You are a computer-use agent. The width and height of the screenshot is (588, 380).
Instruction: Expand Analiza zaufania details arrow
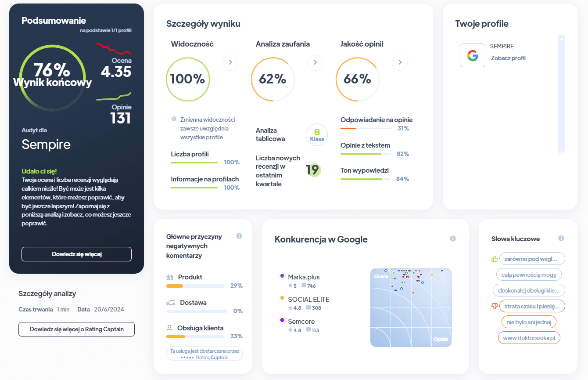point(315,62)
